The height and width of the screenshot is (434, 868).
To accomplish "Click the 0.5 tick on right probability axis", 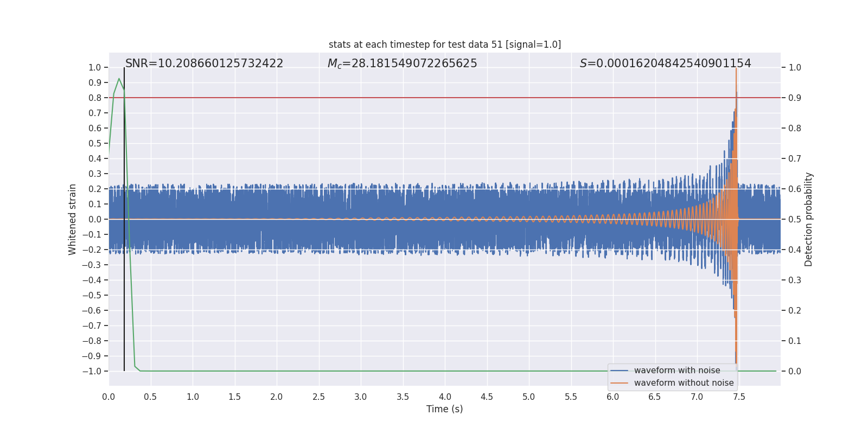I will (795, 219).
